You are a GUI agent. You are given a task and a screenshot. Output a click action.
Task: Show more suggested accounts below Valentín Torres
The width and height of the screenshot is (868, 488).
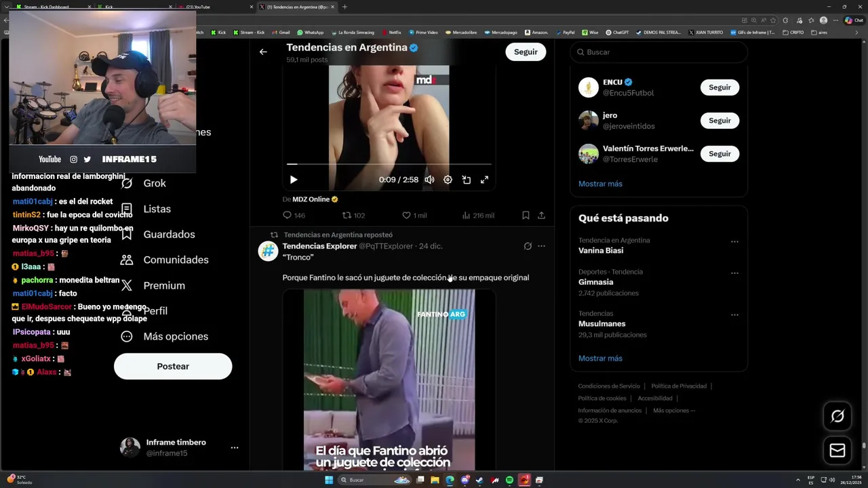tap(600, 184)
